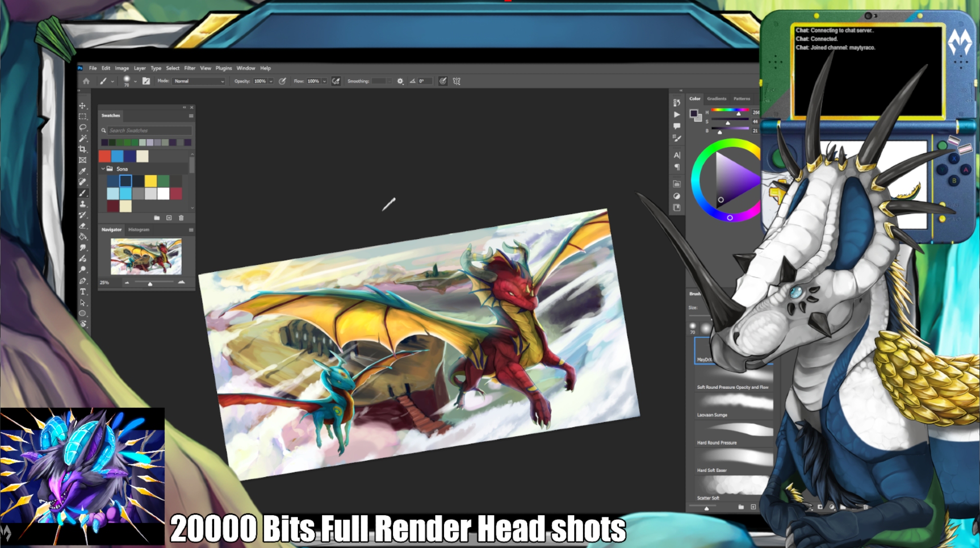Open the Opacity value dropdown arrow

click(270, 81)
